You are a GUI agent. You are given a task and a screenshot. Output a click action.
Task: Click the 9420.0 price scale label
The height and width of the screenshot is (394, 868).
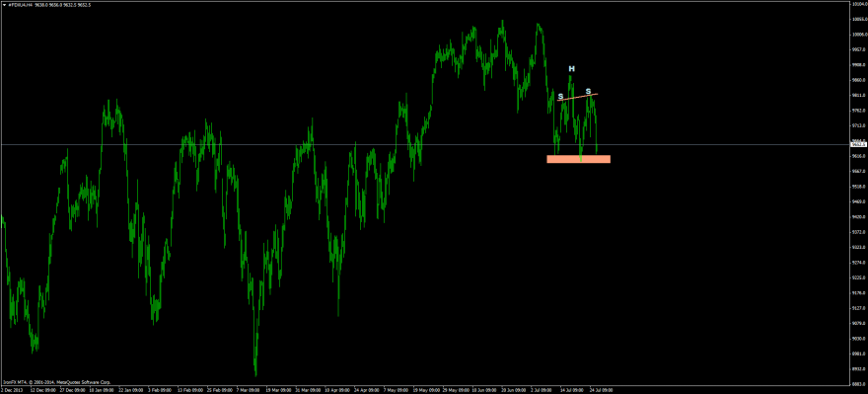point(858,217)
